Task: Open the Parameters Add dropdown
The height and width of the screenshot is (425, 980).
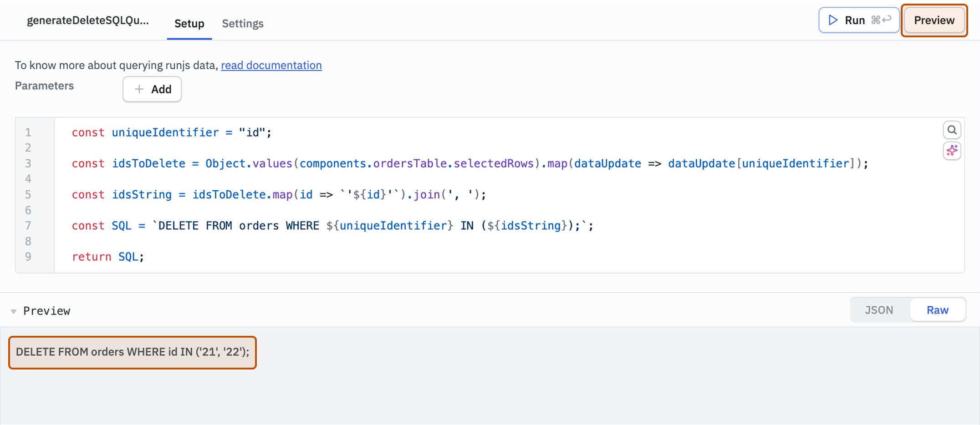Action: pyautogui.click(x=152, y=89)
